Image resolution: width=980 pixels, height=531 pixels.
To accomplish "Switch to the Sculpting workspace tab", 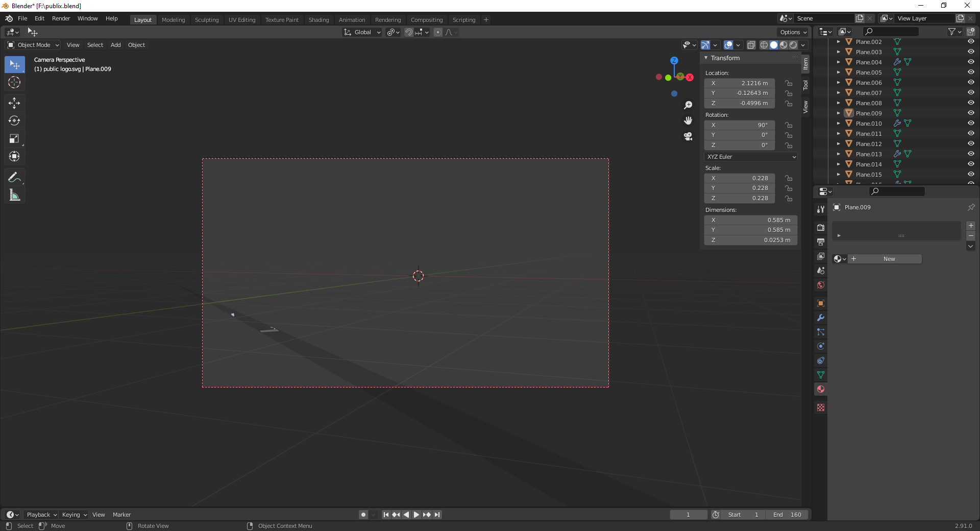I will (207, 20).
